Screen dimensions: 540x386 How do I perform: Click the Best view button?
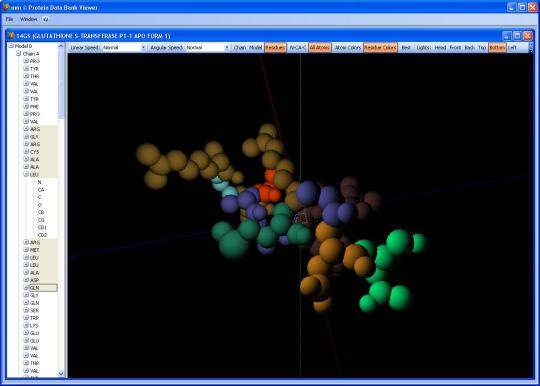[x=406, y=48]
